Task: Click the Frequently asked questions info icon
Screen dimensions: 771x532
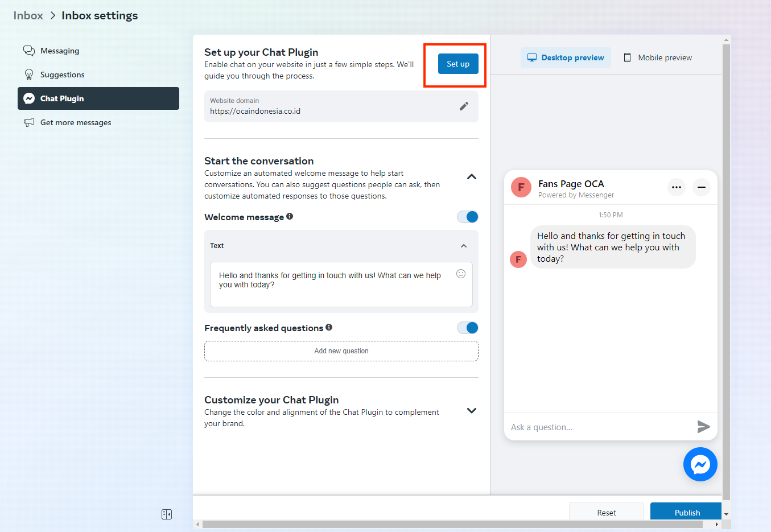Action: point(329,327)
